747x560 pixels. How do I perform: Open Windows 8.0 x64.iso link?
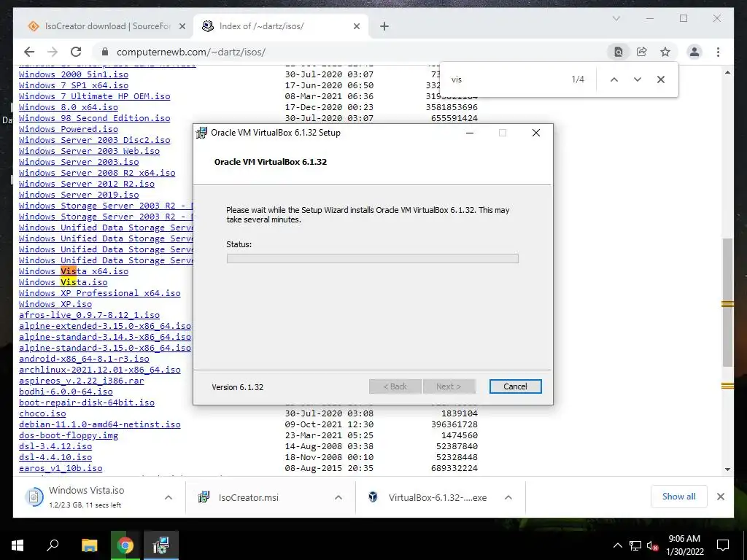click(68, 107)
